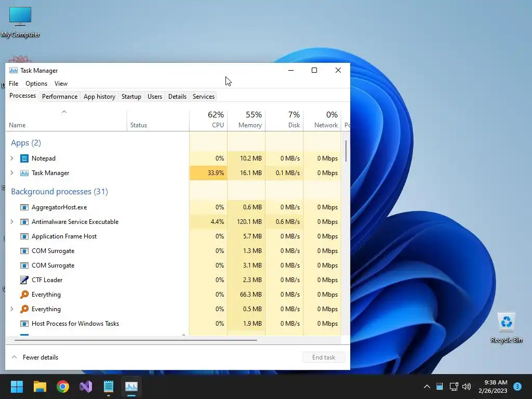Click the Task Manager title bar icon
Screen dimensions: 532x399
click(x=13, y=71)
